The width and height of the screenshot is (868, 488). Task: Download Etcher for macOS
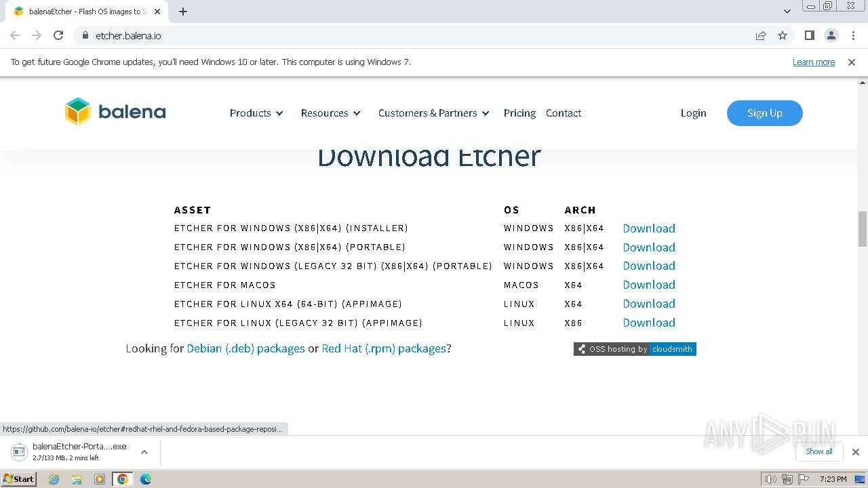649,285
